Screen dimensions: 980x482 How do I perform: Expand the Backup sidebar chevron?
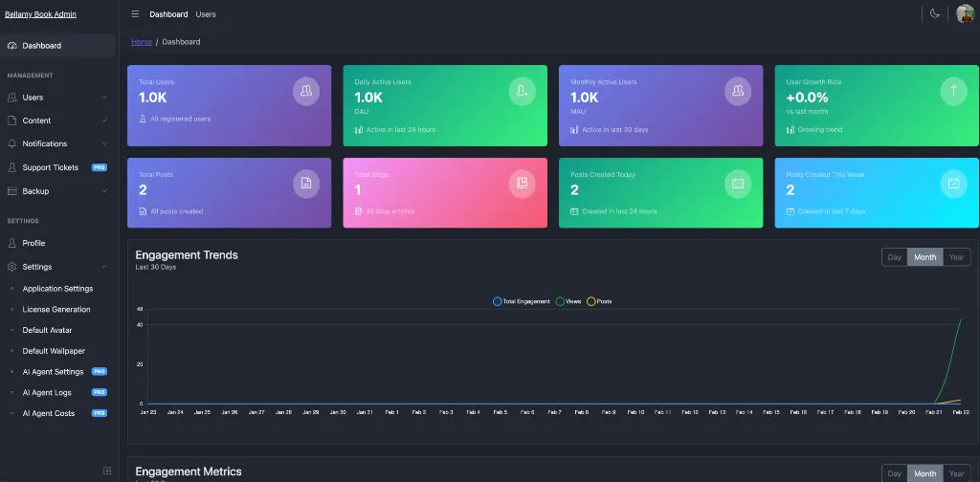[x=104, y=191]
